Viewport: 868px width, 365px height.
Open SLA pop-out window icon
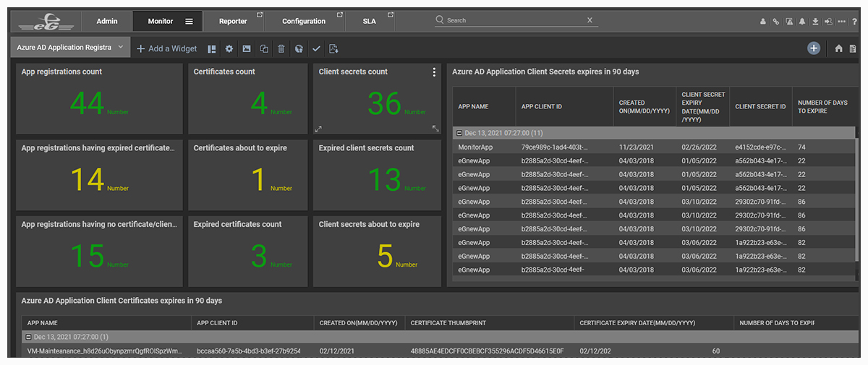click(x=391, y=15)
